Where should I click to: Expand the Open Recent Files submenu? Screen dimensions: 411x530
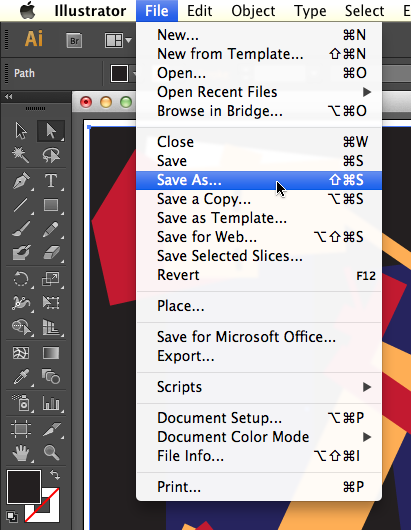click(x=259, y=92)
